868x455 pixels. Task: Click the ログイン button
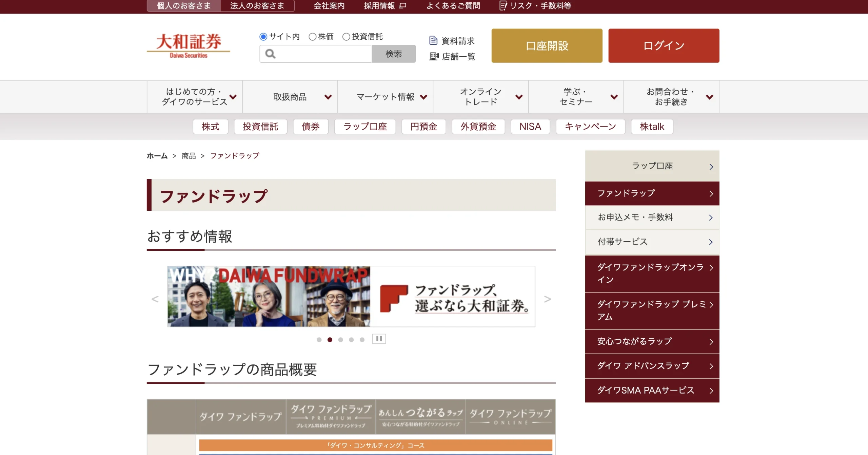664,45
